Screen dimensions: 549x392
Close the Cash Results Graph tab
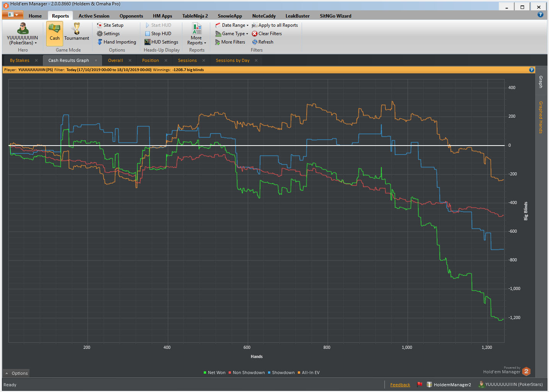tap(96, 60)
